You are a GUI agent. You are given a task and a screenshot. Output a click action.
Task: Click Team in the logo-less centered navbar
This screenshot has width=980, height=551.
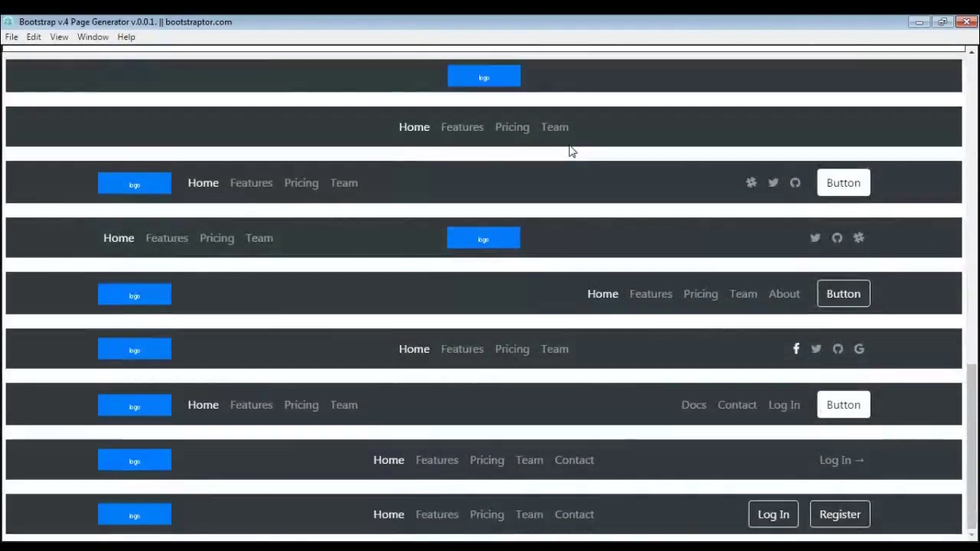click(555, 127)
